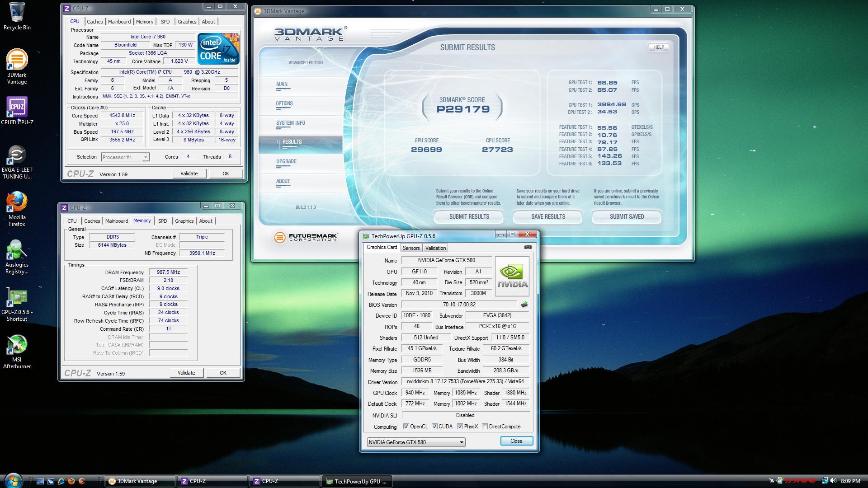Image resolution: width=868 pixels, height=488 pixels.
Task: Switch to CPU tab in bottom CPU-Z window
Action: (72, 221)
